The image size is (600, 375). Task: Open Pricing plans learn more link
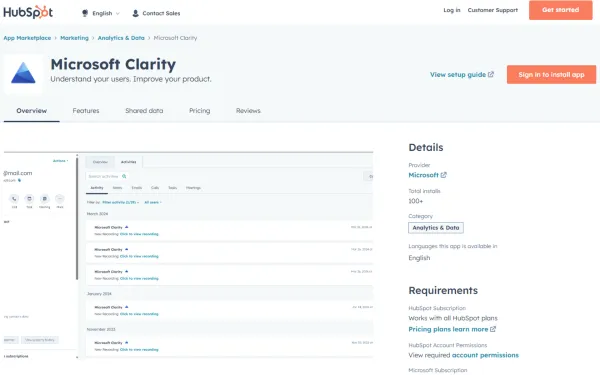click(448, 329)
